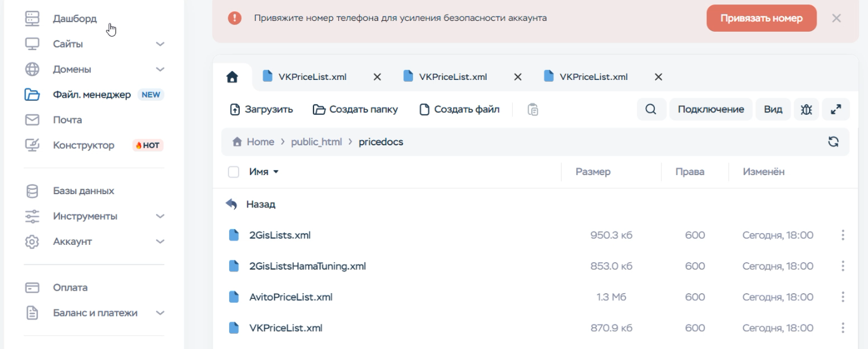Click the folder icon for Файл. менеджер

click(x=32, y=95)
